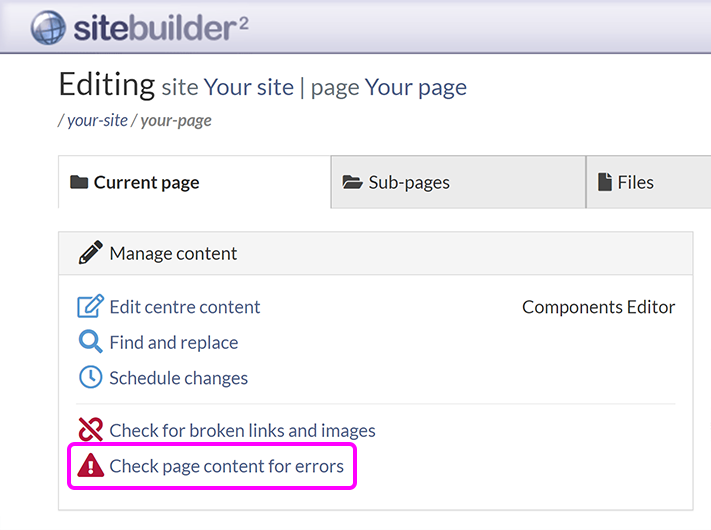Click the red warning triangle icon

90,465
